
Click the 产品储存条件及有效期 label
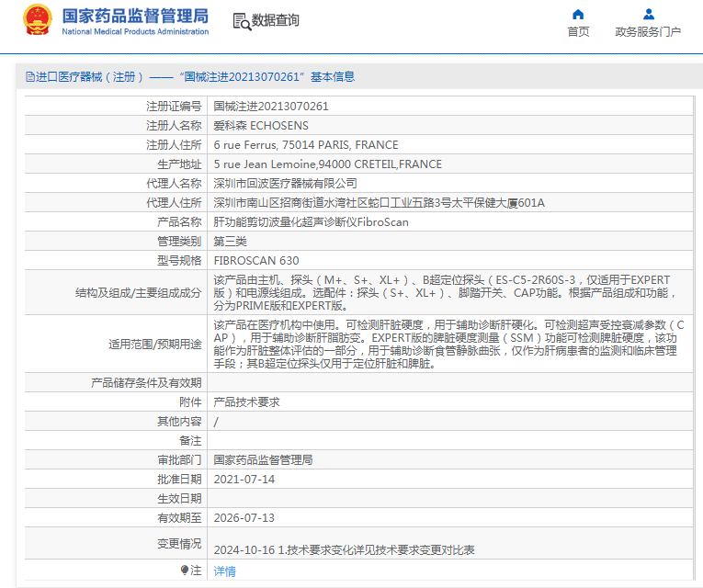coord(146,383)
